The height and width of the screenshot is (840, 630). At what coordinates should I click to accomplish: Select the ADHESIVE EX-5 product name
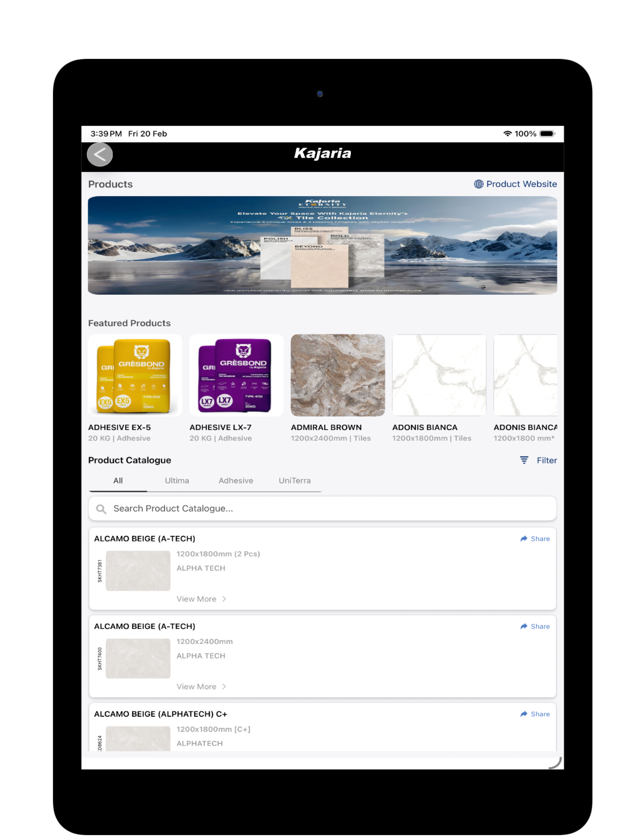119,428
